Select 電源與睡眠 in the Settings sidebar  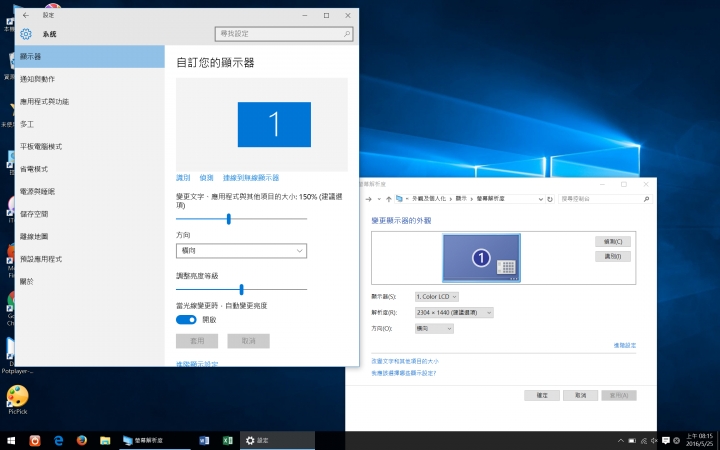click(90, 191)
